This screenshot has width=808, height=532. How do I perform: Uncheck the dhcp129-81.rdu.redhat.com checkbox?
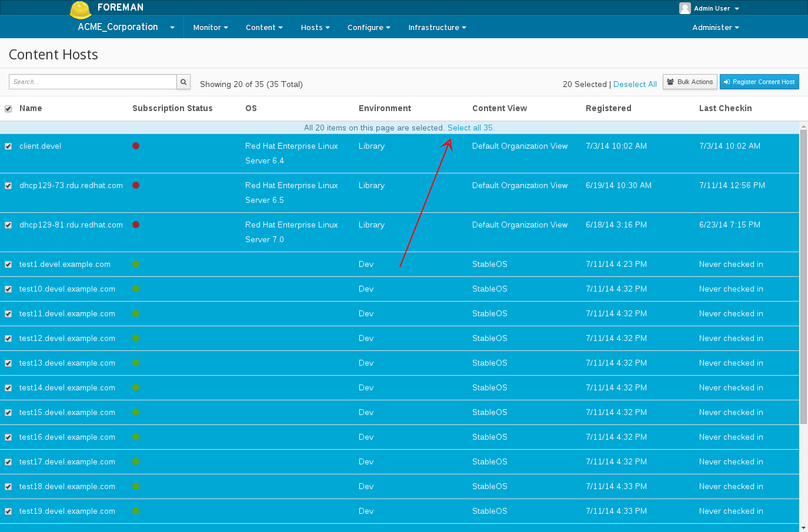point(8,225)
